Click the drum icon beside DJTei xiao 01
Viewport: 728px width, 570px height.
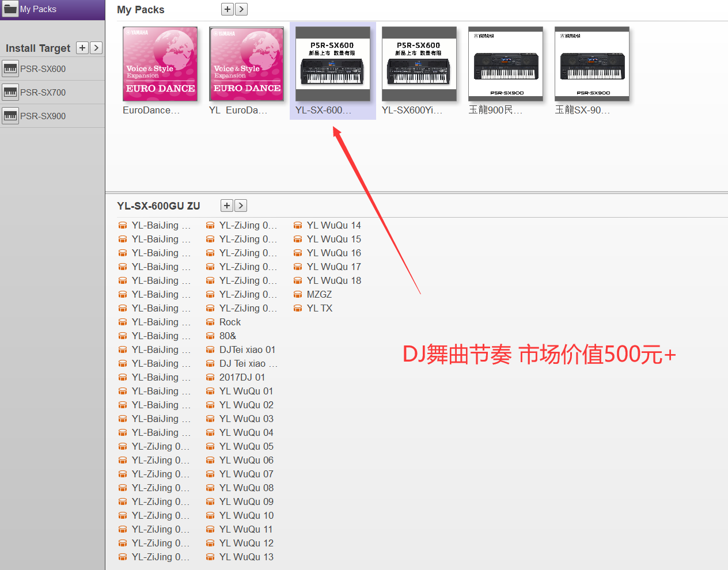210,350
